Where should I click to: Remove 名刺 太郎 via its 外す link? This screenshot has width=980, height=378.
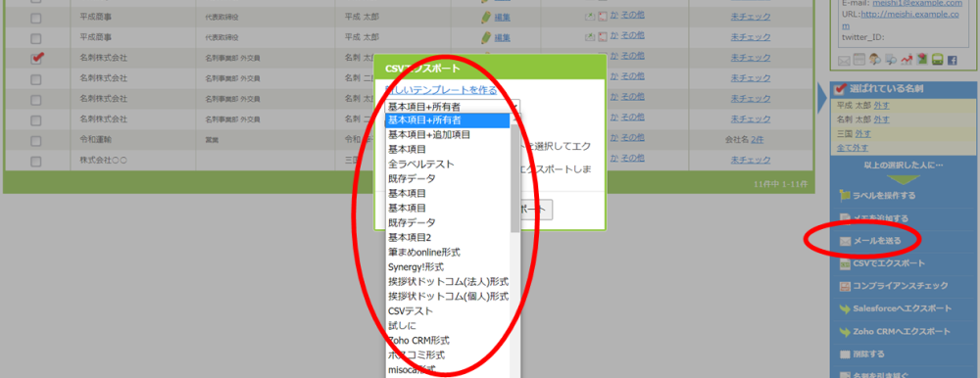tap(881, 119)
